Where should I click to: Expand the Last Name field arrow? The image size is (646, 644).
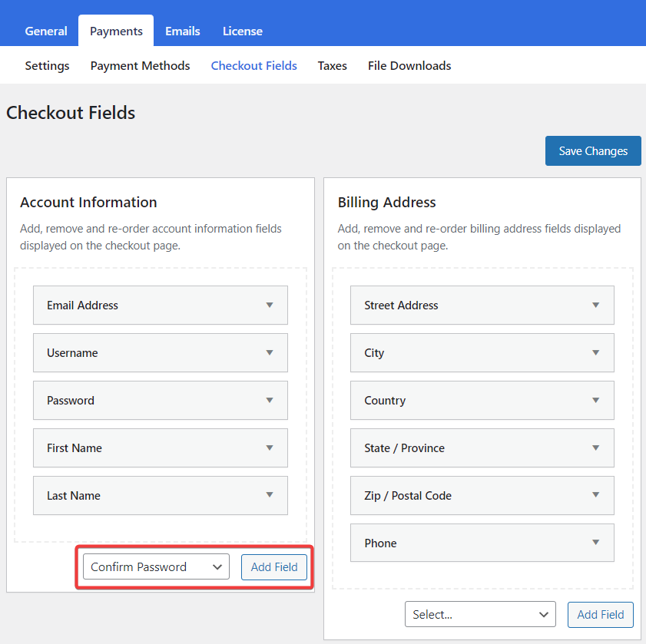(270, 494)
